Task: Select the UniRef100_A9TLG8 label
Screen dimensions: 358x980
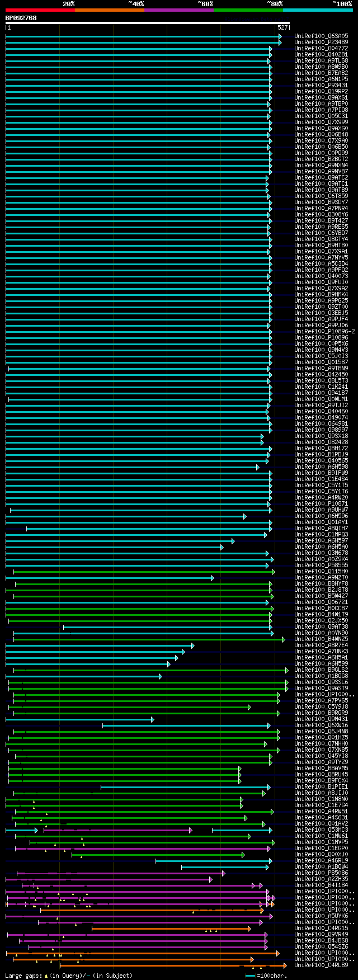Action: (321, 61)
